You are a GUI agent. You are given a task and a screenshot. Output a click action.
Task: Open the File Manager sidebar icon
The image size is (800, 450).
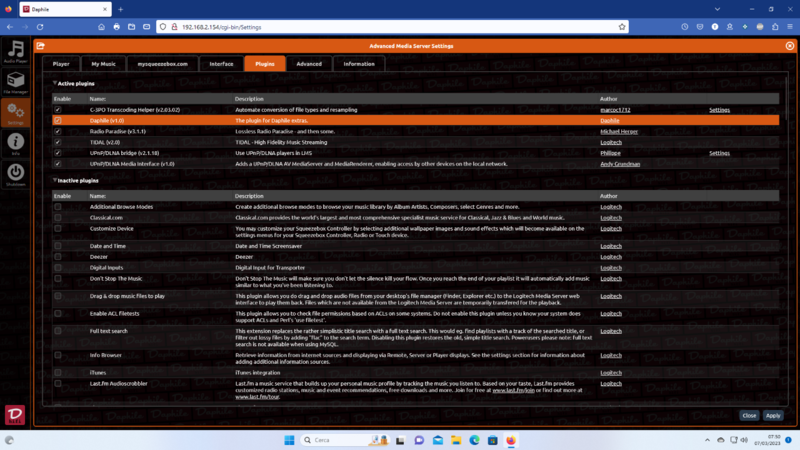tap(16, 82)
